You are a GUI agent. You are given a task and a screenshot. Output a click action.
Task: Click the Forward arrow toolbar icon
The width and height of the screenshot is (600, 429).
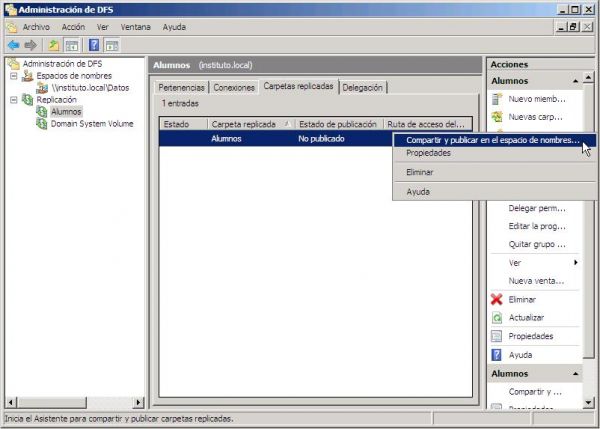point(30,45)
